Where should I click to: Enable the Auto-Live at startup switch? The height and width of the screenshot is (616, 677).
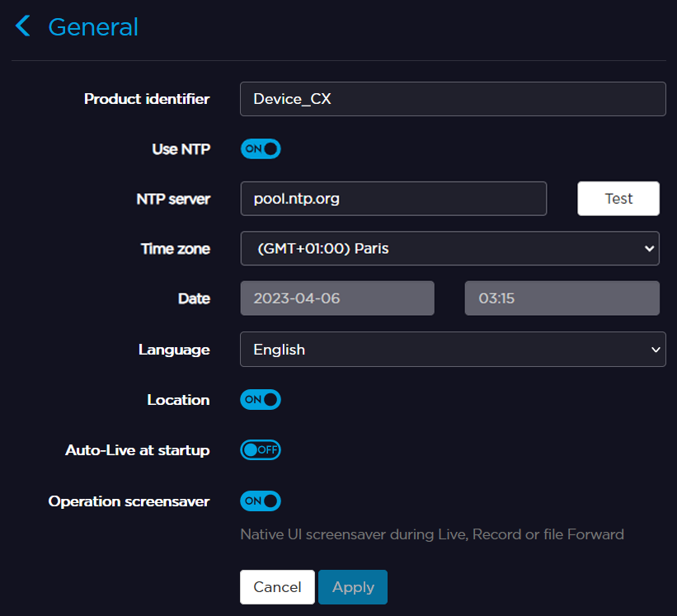coord(261,450)
